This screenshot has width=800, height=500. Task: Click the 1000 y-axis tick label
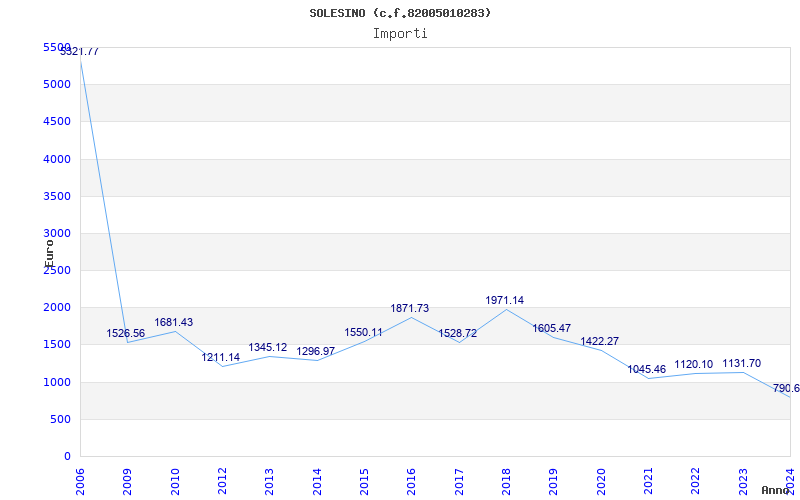[57, 382]
